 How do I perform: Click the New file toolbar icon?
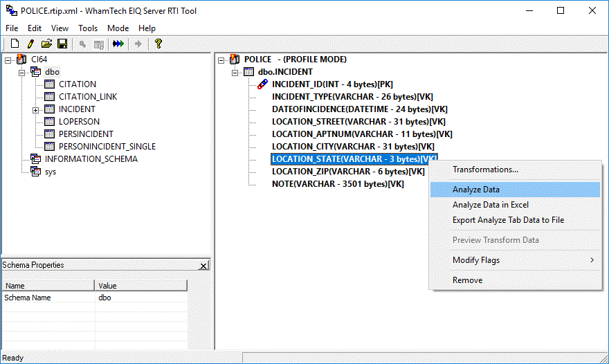point(15,44)
